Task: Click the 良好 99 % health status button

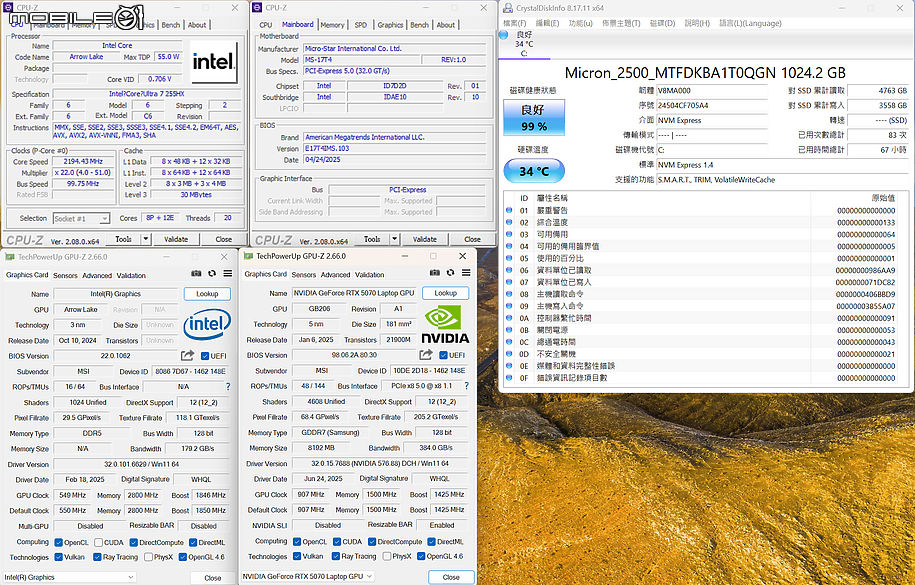Action: click(534, 117)
